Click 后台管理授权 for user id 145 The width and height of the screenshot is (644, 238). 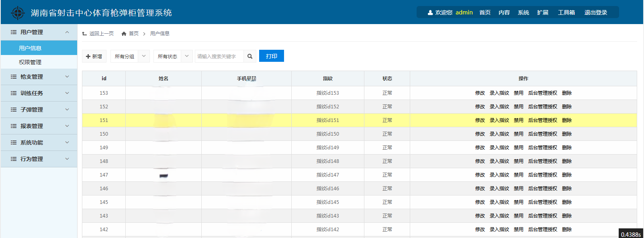coord(543,202)
